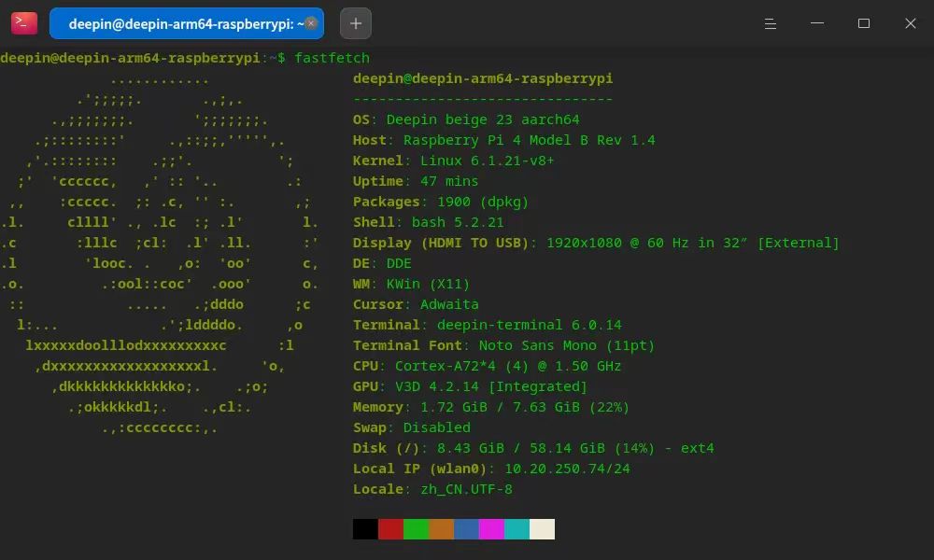Click the Packages value '1900 (dpkg)'
Viewport: 934px width, 560px height.
pos(483,202)
